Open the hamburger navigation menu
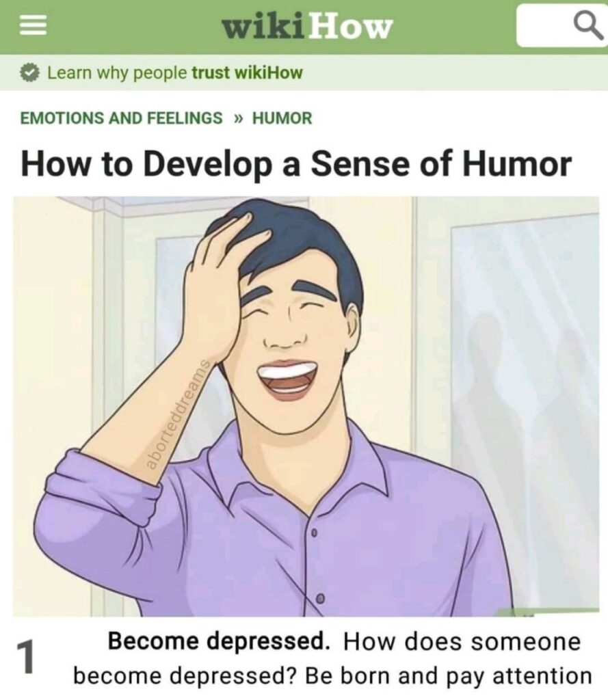608x700 pixels. coord(33,25)
